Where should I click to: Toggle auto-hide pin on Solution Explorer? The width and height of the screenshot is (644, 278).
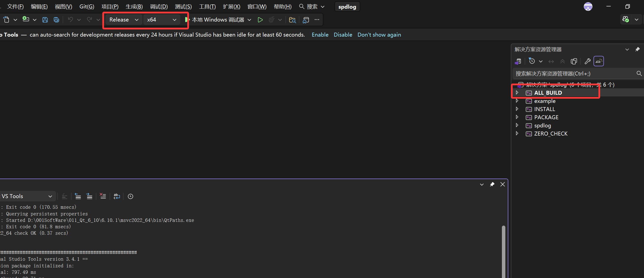click(638, 49)
